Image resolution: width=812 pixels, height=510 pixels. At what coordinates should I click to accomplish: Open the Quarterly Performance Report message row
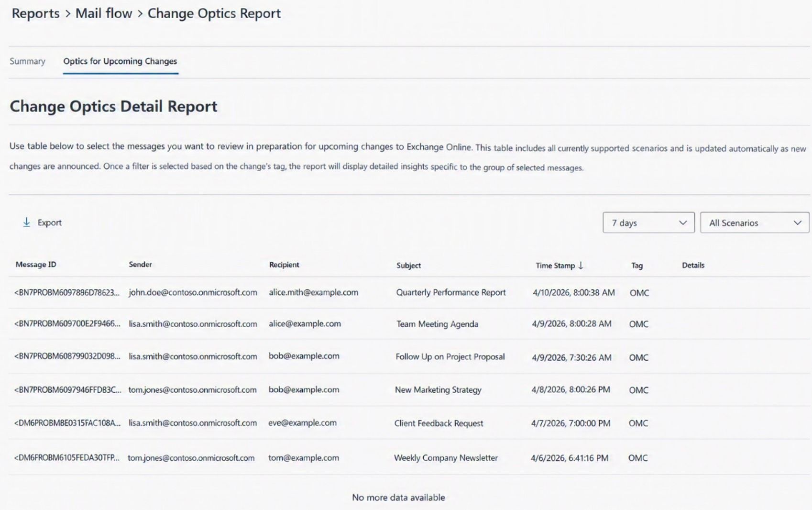click(x=450, y=292)
